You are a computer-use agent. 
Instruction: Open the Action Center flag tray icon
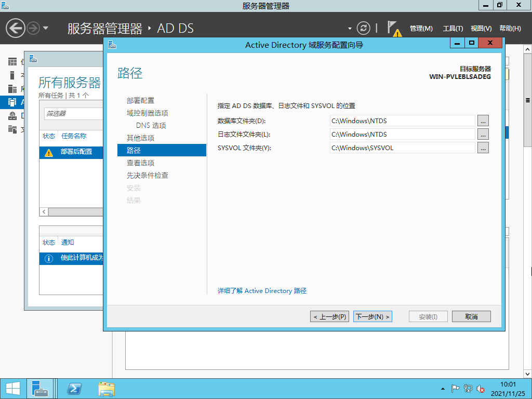(455, 389)
